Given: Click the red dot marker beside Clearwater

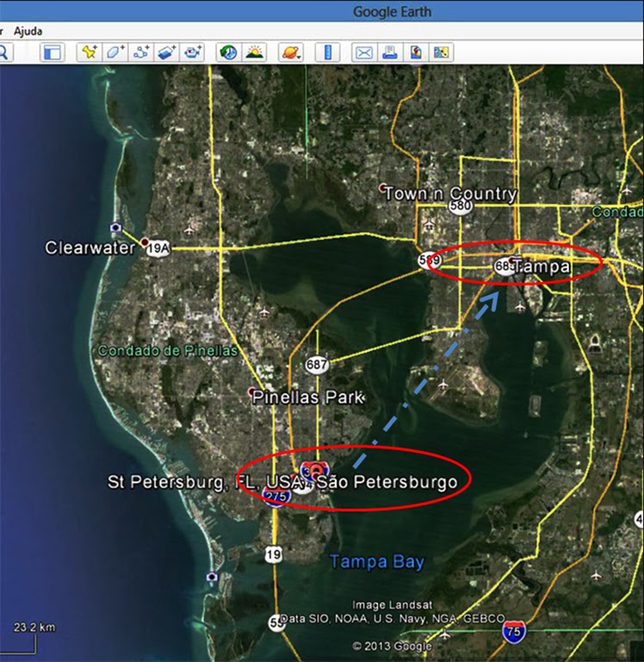Looking at the screenshot, I should [145, 242].
